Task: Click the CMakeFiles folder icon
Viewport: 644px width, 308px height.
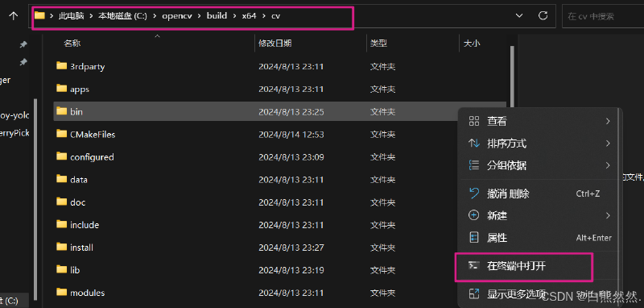Action: coord(62,133)
